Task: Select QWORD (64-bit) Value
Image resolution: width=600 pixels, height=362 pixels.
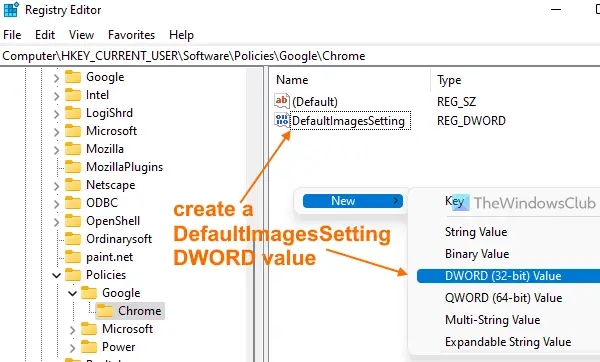Action: coord(504,298)
